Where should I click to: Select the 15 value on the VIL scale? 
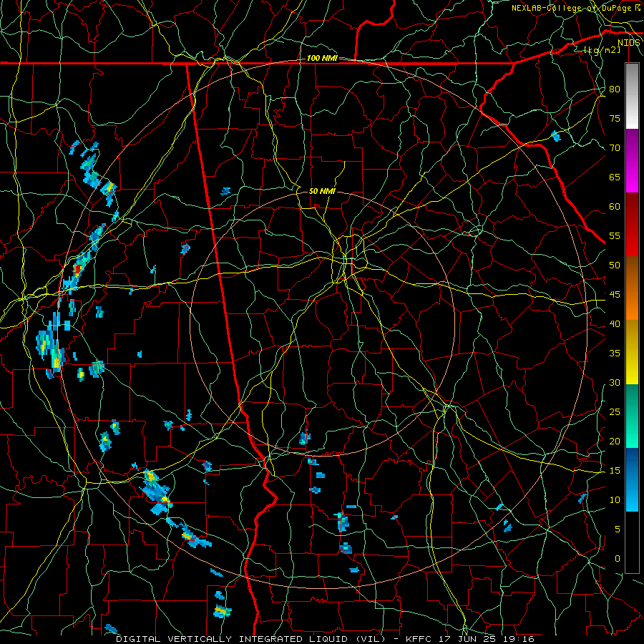point(615,471)
